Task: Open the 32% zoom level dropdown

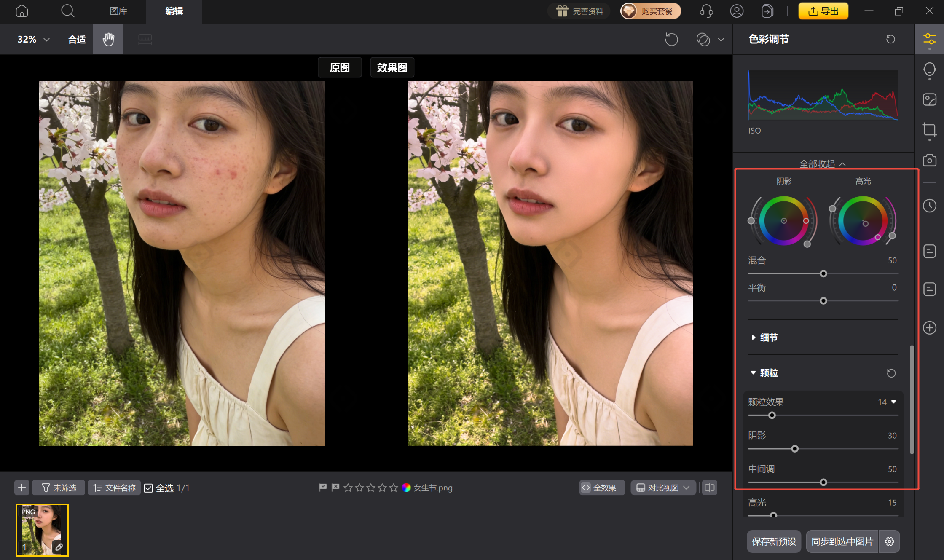Action: 33,39
